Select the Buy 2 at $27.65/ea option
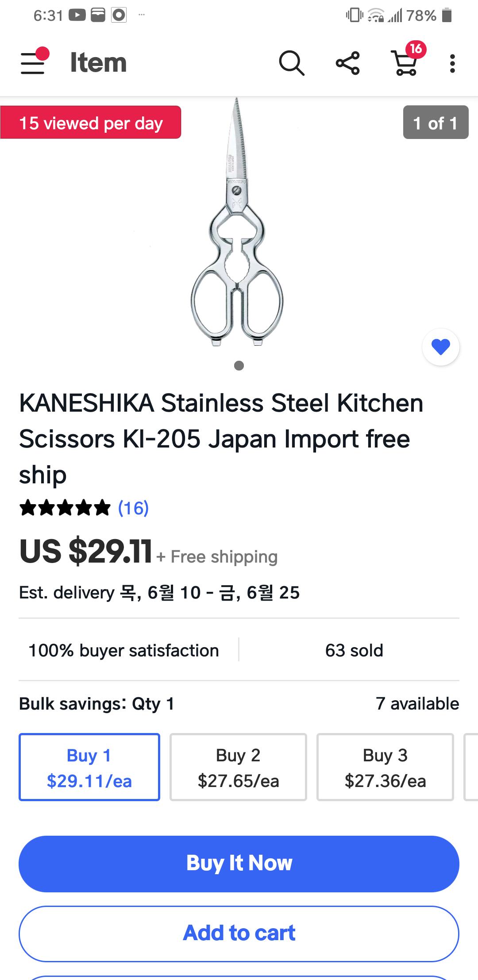Viewport: 478px width, 980px height. coord(238,767)
